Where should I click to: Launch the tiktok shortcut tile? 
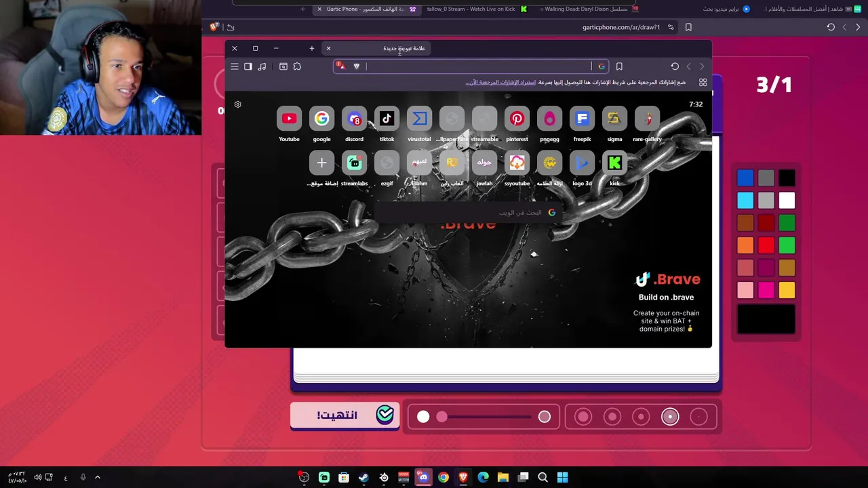(387, 119)
